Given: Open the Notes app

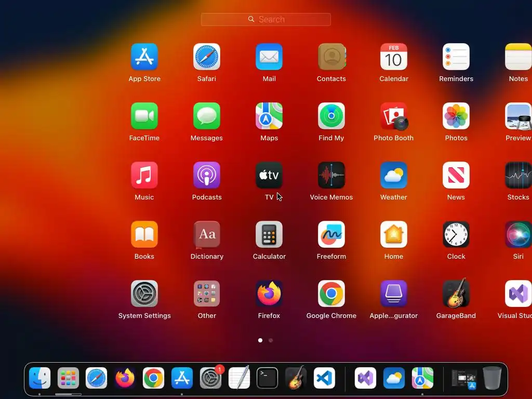Looking at the screenshot, I should [x=518, y=57].
